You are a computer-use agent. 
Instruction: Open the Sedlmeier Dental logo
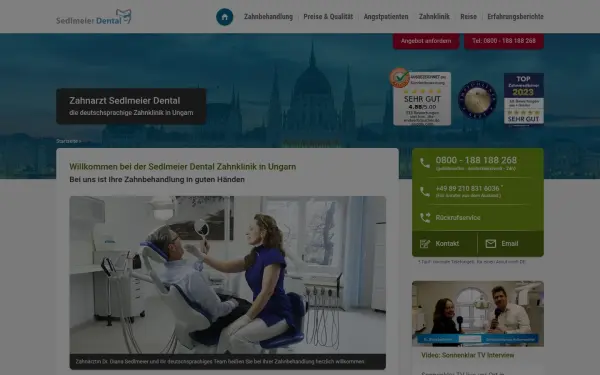[94, 17]
